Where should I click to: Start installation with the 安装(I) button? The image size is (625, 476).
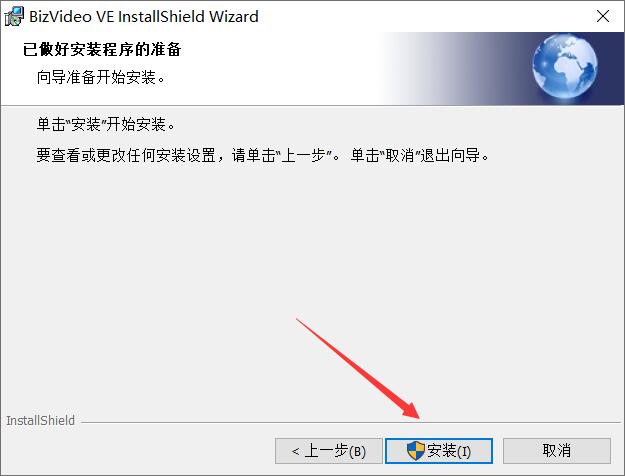pos(438,451)
